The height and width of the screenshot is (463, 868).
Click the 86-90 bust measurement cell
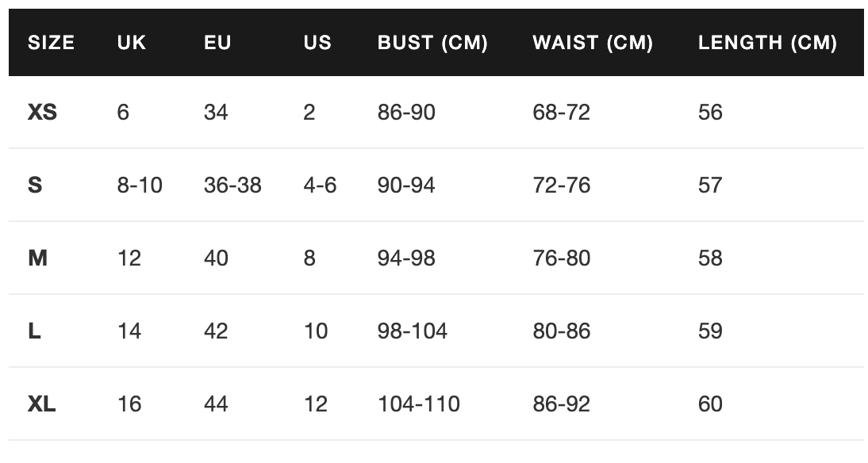click(406, 113)
